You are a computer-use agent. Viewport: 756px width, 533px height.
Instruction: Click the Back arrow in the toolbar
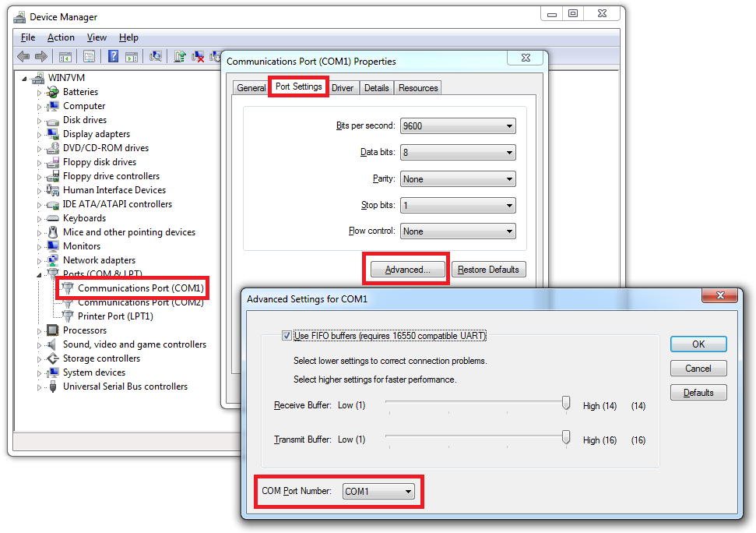[x=23, y=56]
